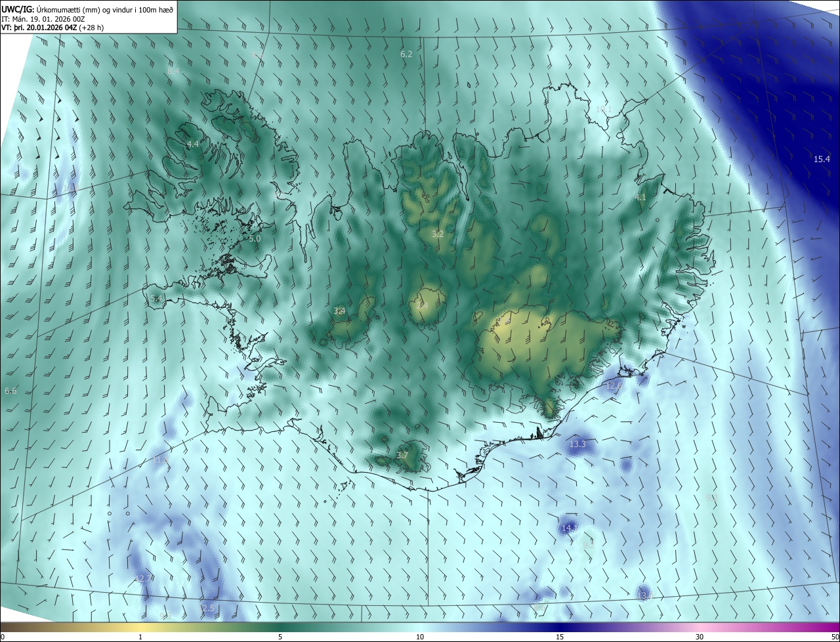This screenshot has height=642, width=840.
Task: Click the 6.6 value label at the western edge
Action: [x=10, y=391]
